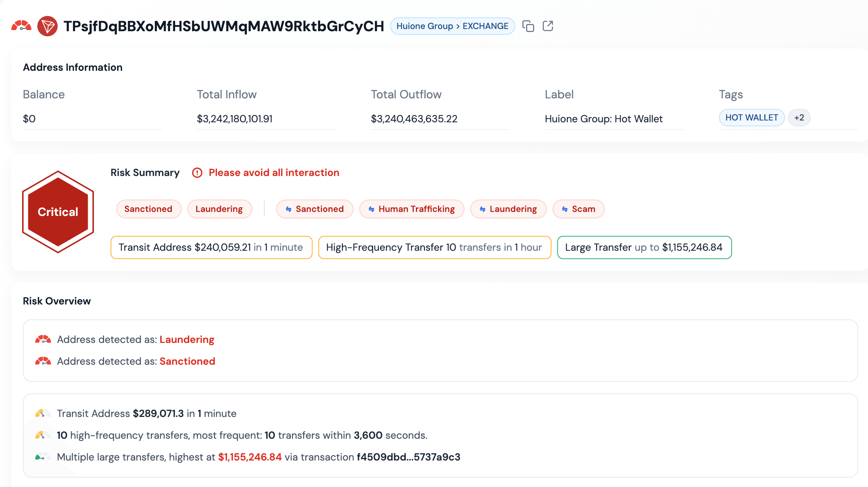
Task: Click the red TRON network logo
Action: coord(47,26)
